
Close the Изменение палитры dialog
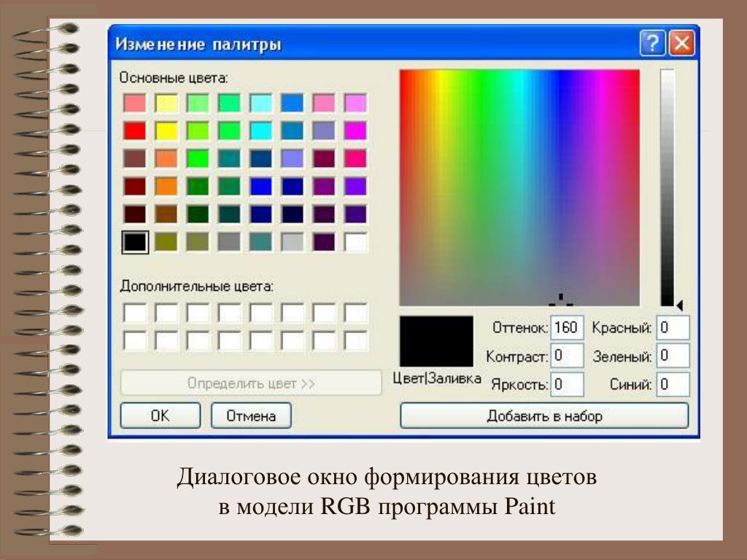tap(682, 43)
